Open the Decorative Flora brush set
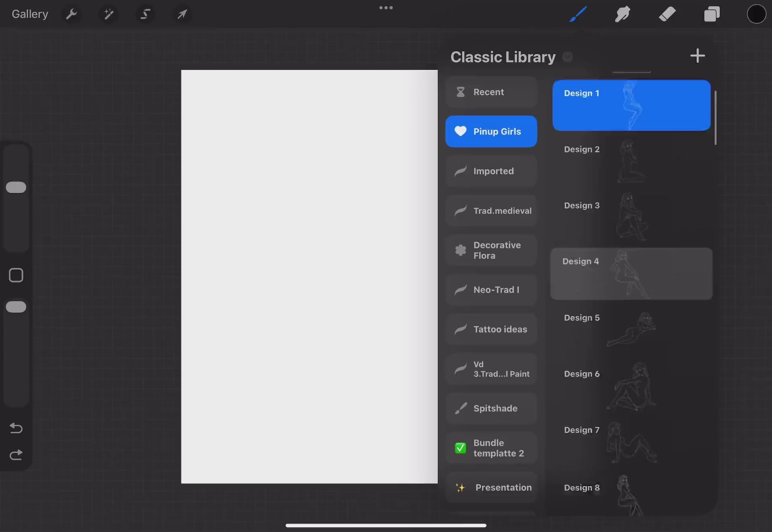The image size is (772, 532). pos(491,250)
